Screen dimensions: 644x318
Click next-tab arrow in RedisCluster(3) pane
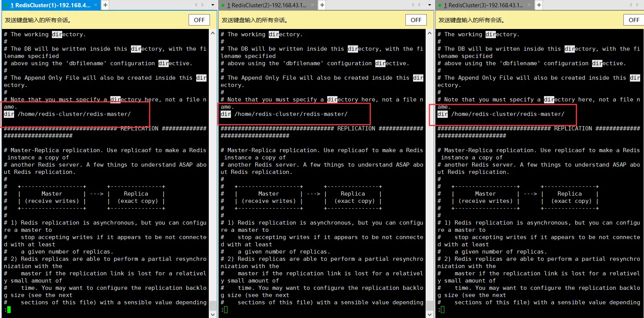637,5
